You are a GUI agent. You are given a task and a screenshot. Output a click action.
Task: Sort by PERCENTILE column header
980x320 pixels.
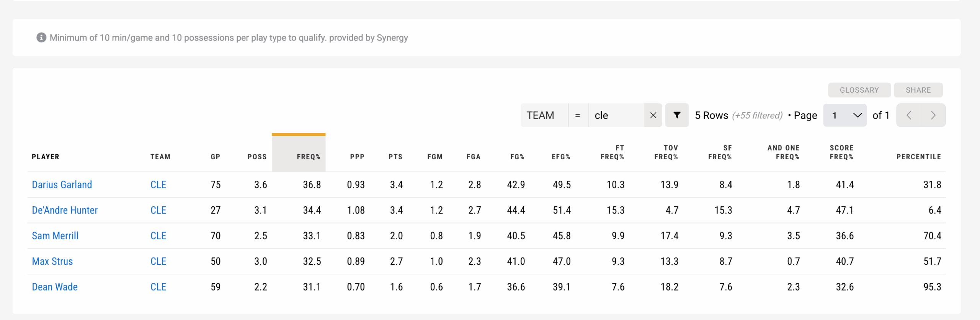[918, 157]
